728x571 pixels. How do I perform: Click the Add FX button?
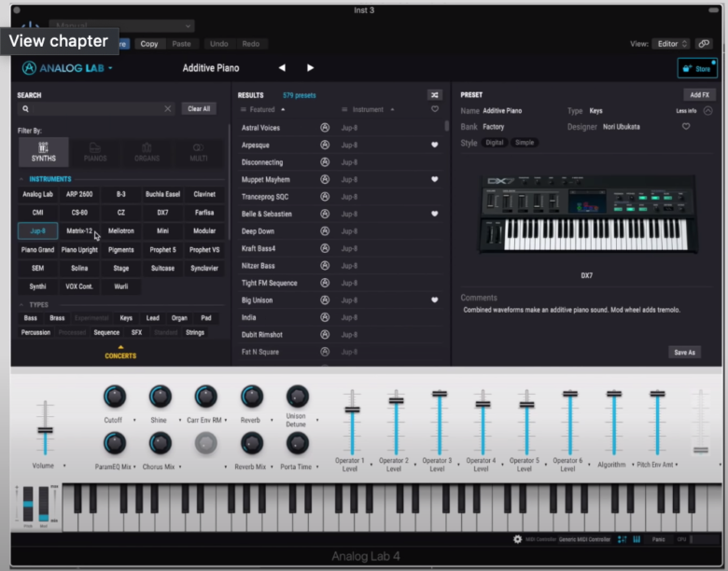(x=699, y=95)
